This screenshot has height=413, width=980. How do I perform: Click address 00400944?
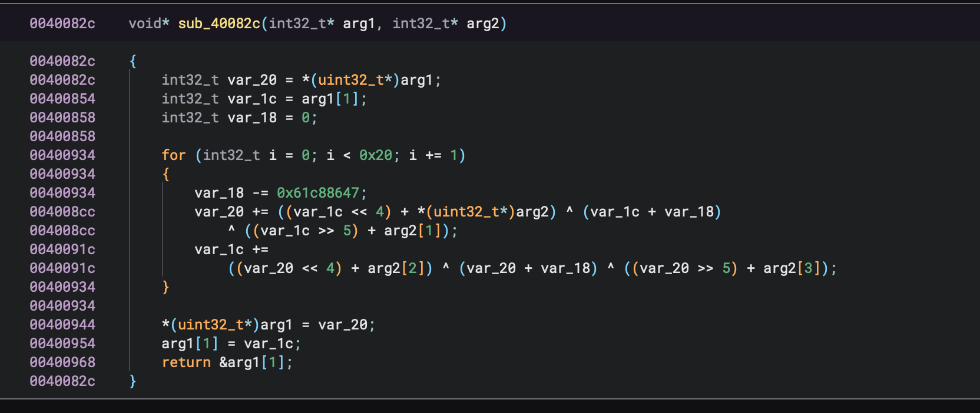point(62,325)
